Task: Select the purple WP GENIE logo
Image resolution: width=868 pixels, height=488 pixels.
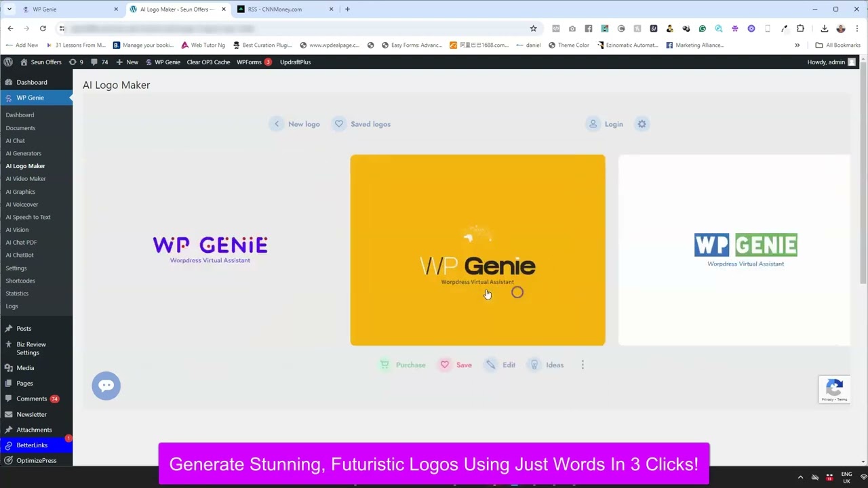Action: 210,249
